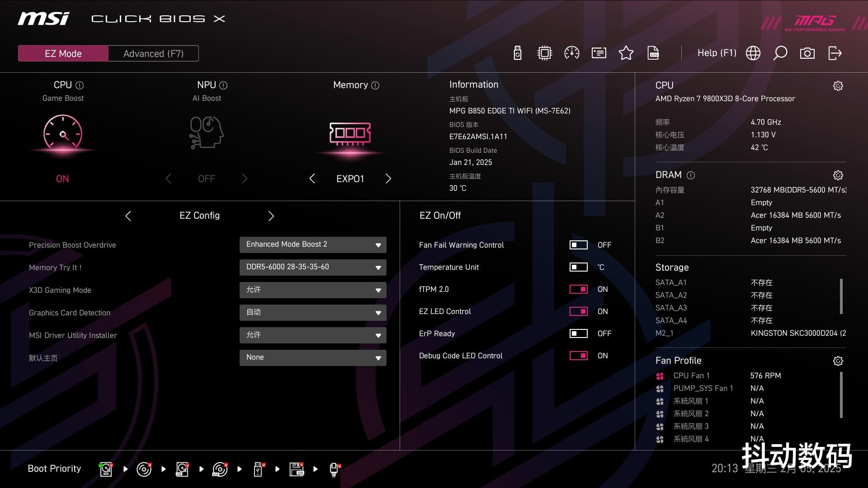Click the CPU chip toolbar icon
The height and width of the screenshot is (488, 868).
coord(545,53)
